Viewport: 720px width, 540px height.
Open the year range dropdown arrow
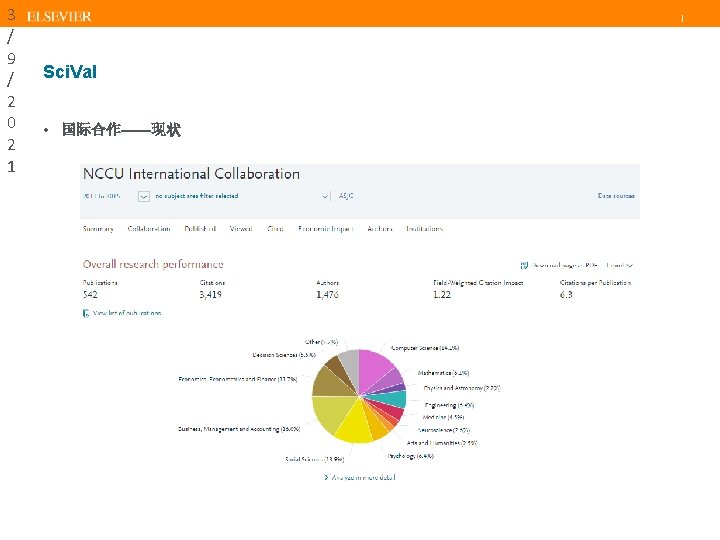click(x=144, y=197)
